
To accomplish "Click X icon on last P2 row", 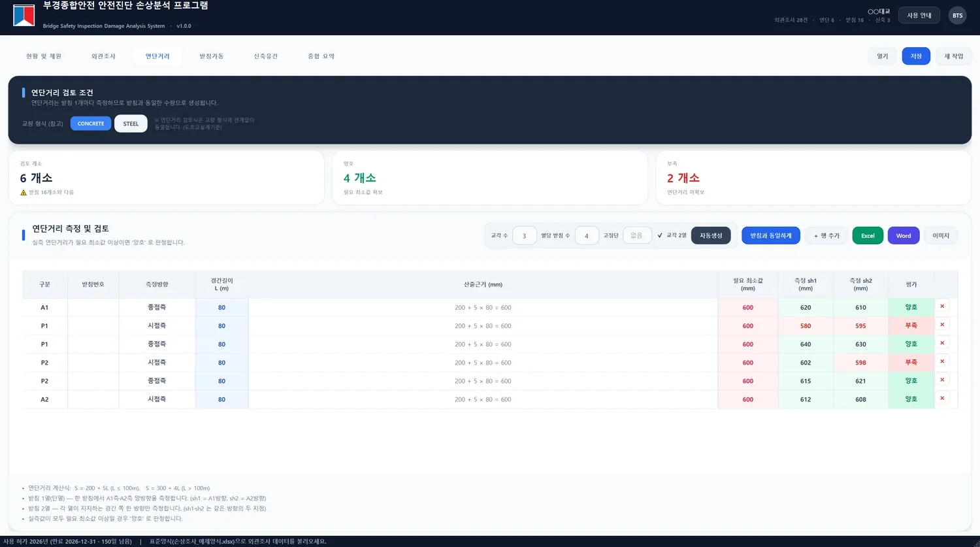I will click(942, 380).
